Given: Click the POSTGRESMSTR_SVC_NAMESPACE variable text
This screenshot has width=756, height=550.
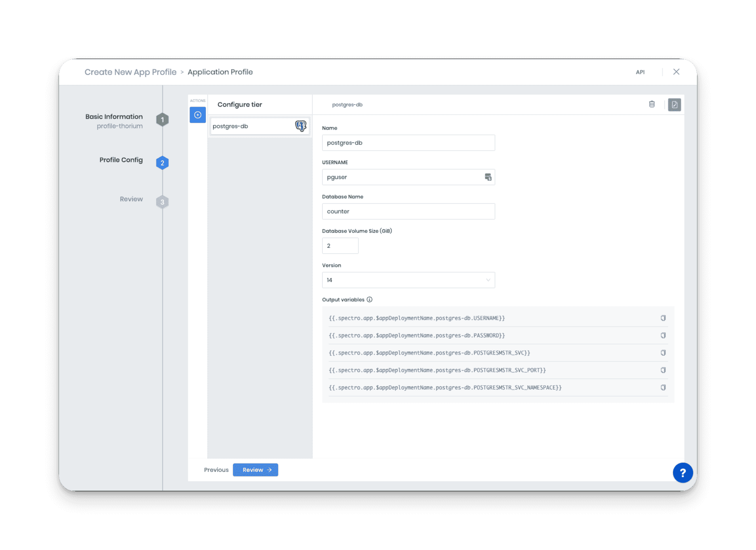Looking at the screenshot, I should pyautogui.click(x=445, y=388).
